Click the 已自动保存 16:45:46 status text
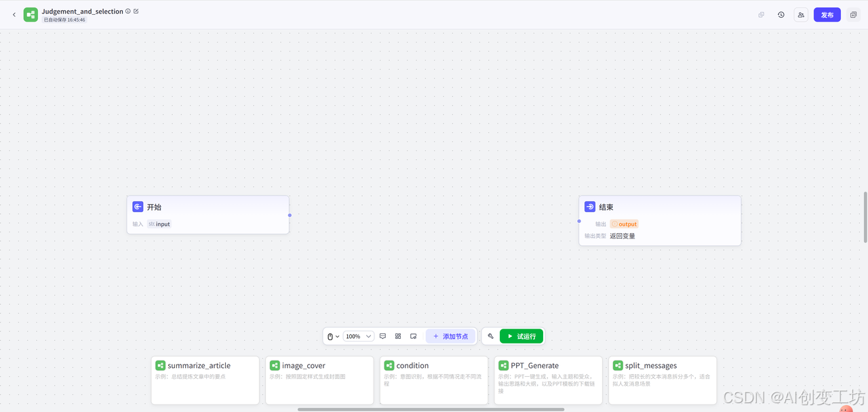The width and height of the screenshot is (868, 412). [x=64, y=20]
